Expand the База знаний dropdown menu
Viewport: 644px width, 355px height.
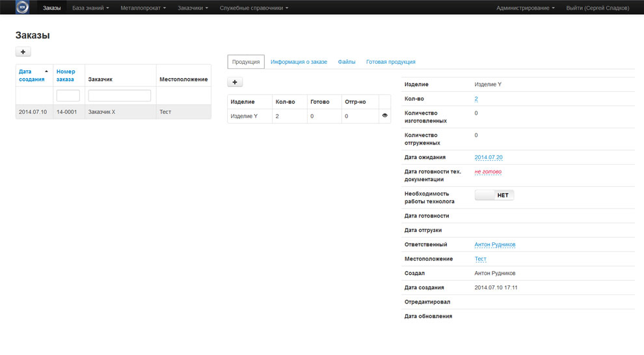coord(90,8)
